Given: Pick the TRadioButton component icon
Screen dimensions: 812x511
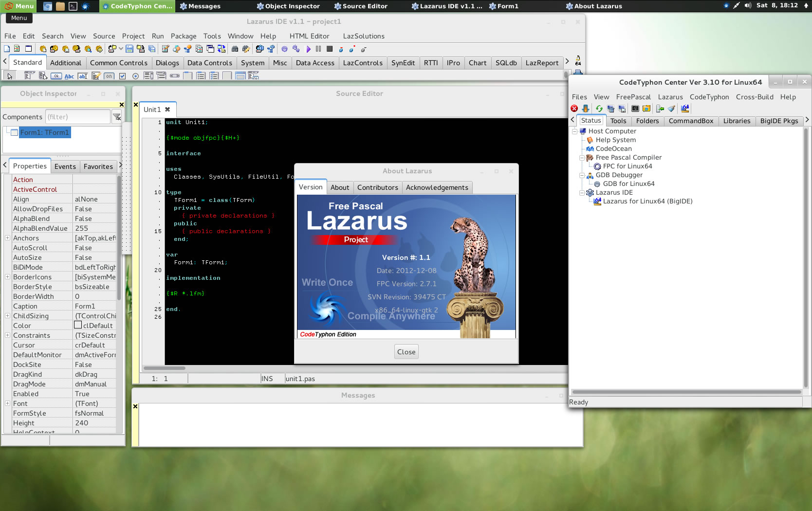Looking at the screenshot, I should pos(135,76).
